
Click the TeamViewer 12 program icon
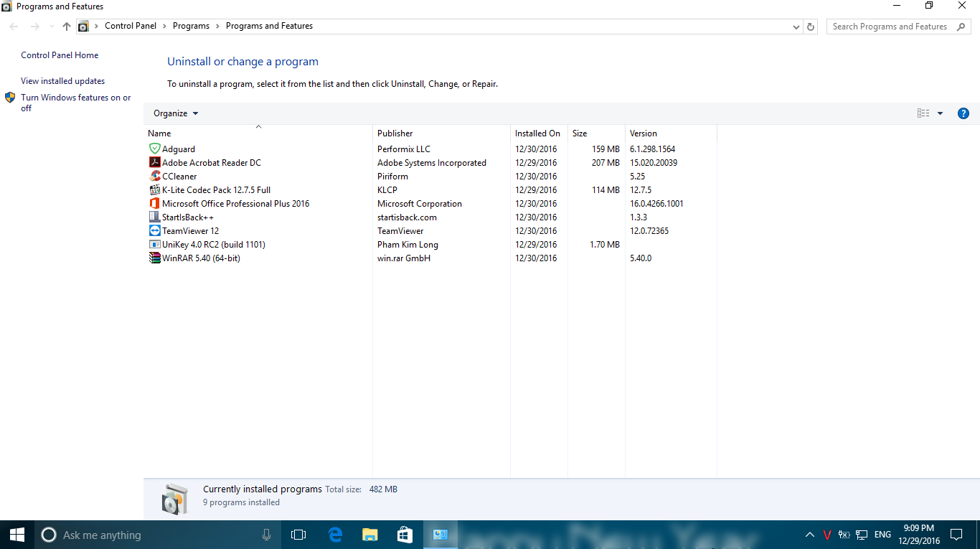tap(154, 230)
